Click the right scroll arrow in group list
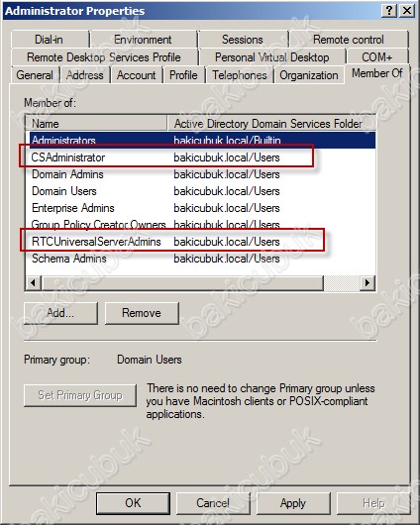420x525 pixels. (x=367, y=283)
